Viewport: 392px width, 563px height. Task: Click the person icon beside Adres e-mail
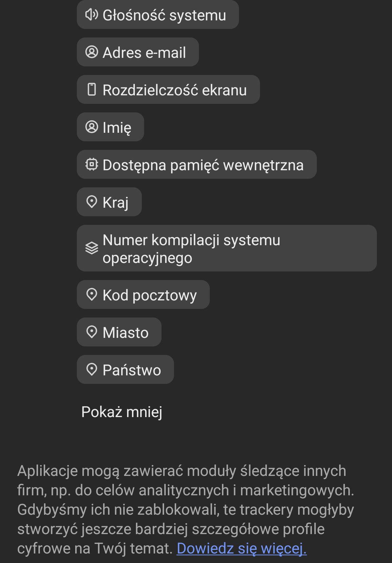(92, 52)
